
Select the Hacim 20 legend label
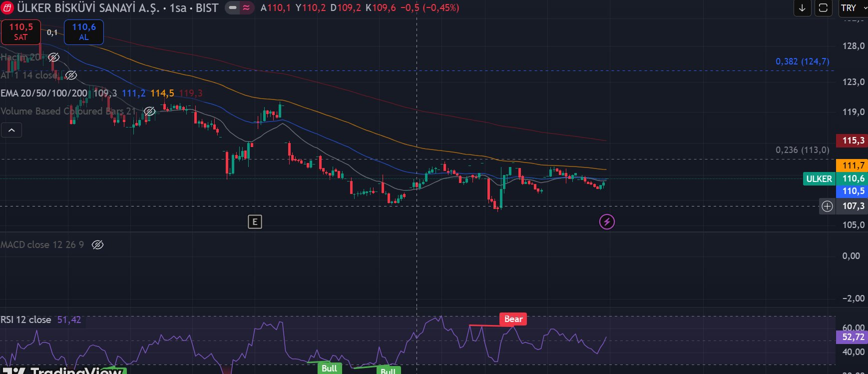tap(20, 57)
